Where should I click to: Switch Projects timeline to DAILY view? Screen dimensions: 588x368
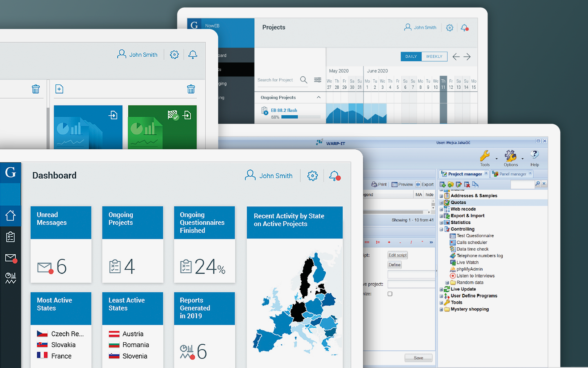pyautogui.click(x=411, y=56)
